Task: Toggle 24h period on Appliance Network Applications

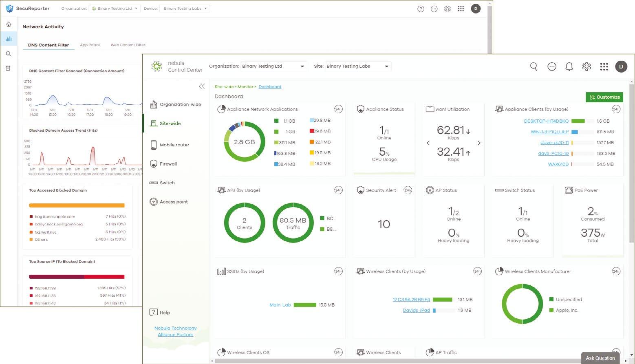Action: coord(338,109)
